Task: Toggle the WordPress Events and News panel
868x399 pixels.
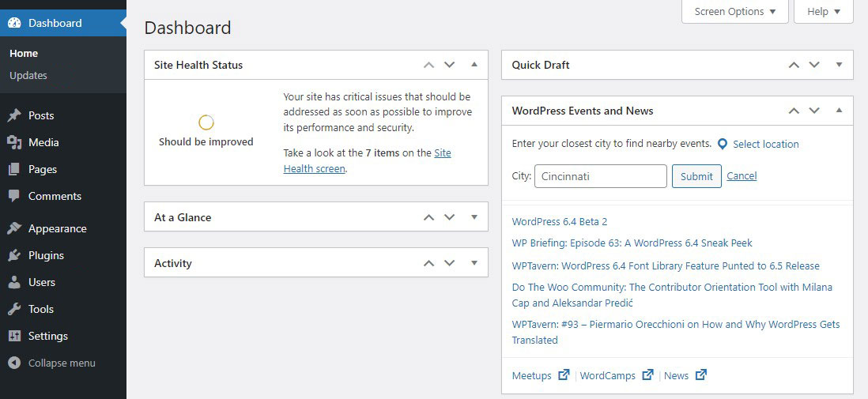Action: point(840,111)
